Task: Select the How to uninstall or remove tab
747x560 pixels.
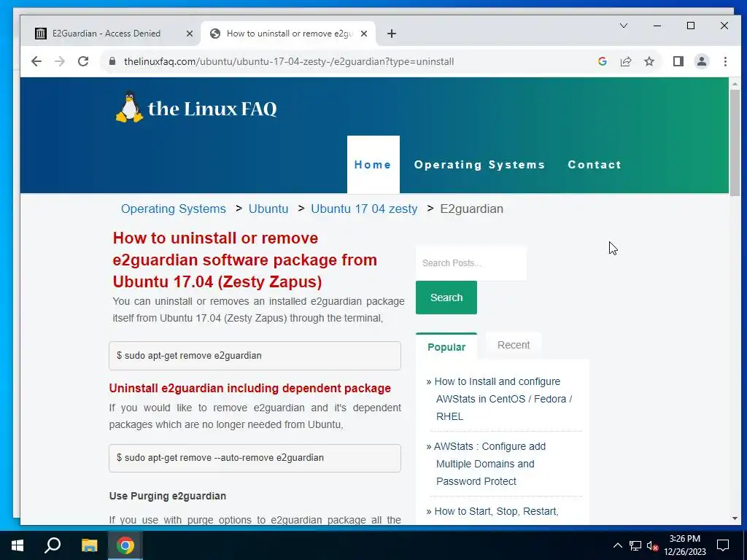Action: click(289, 34)
